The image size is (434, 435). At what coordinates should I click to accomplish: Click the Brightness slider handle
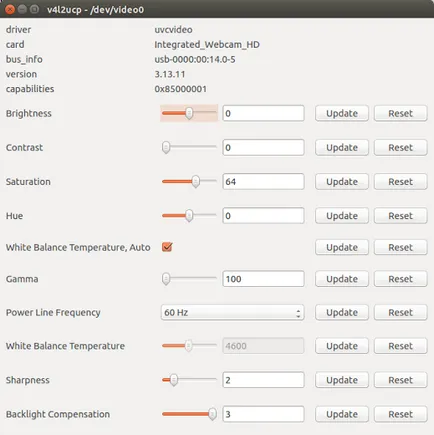[x=189, y=113]
